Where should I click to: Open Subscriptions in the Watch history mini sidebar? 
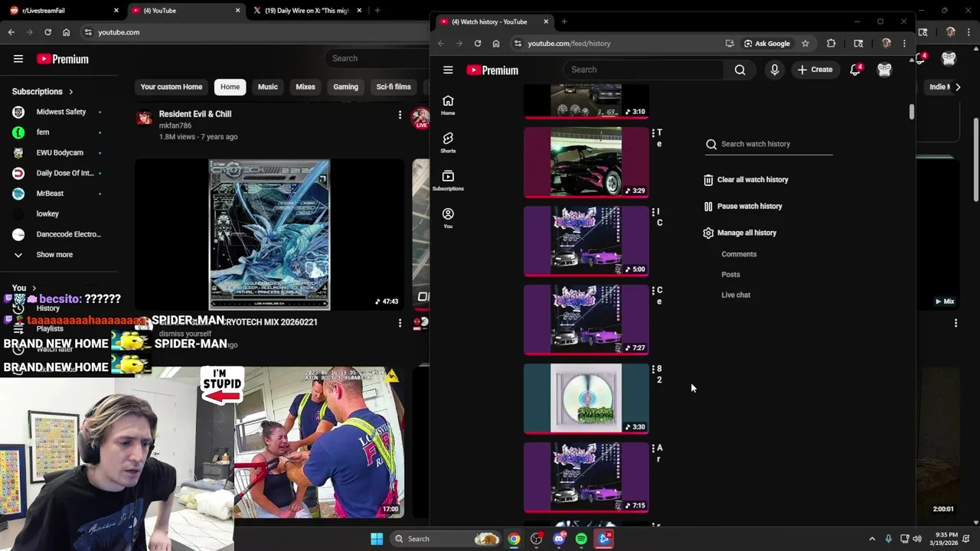pos(448,181)
